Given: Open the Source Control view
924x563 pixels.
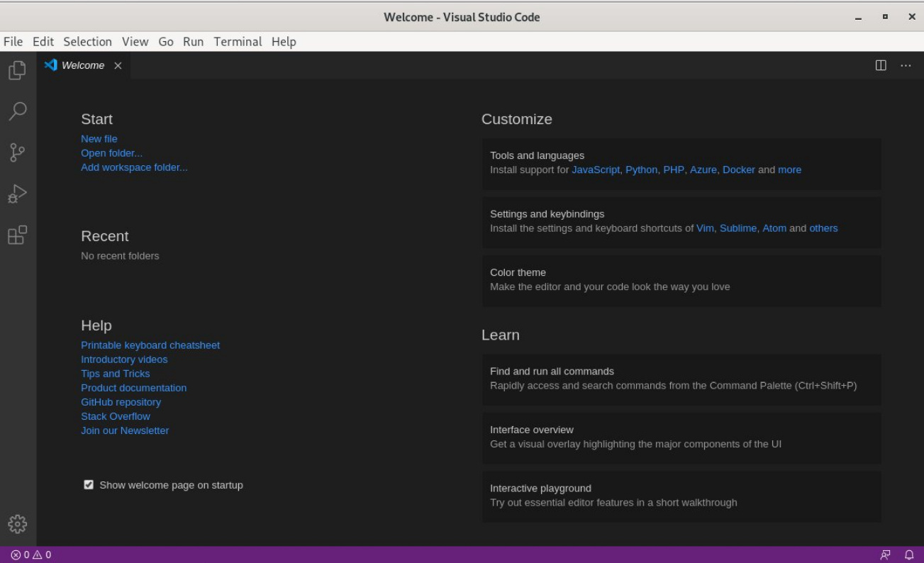Looking at the screenshot, I should 17,152.
